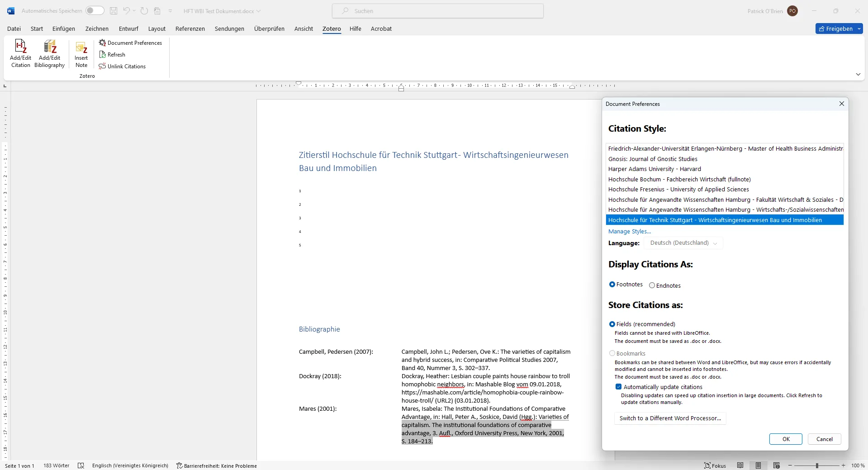This screenshot has height=470, width=868.
Task: Click the Add/Edit Bibliography icon
Action: click(50, 53)
